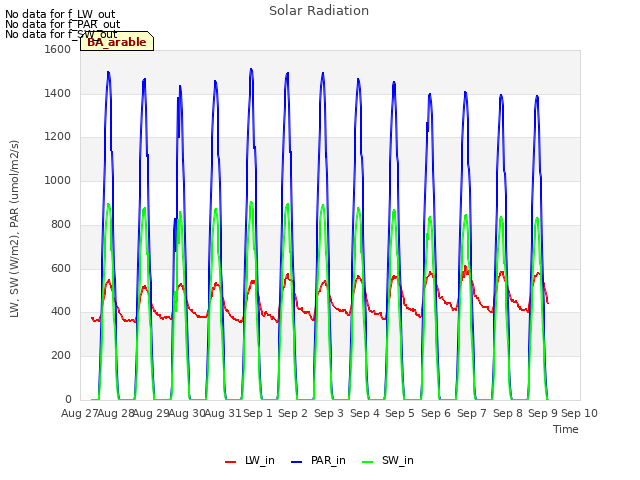Viewport: 640px width, 480px height.
Task: Click the 800 y-axis tick label
Action: click(x=61, y=224)
